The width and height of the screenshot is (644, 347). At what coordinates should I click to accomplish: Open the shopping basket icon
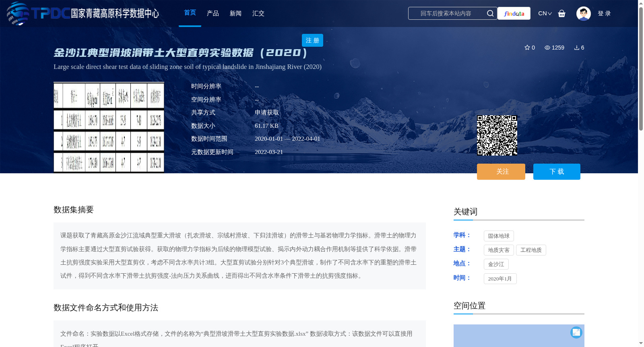point(561,14)
